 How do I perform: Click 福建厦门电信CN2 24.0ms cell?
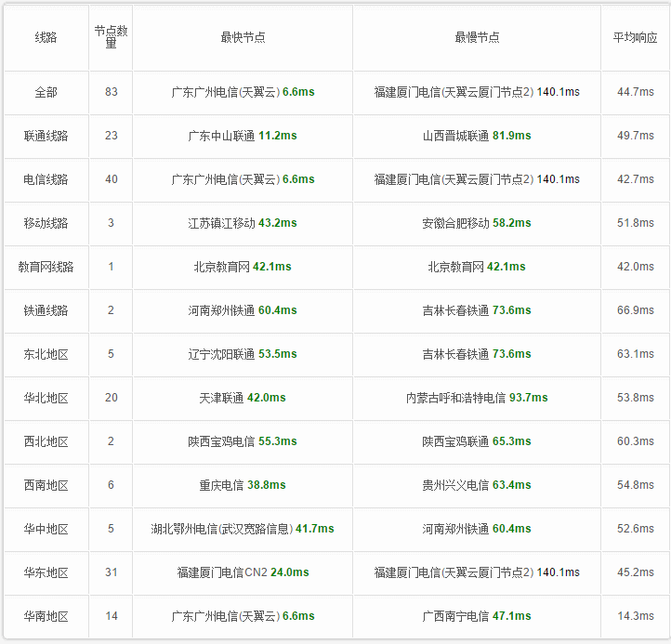pyautogui.click(x=243, y=572)
